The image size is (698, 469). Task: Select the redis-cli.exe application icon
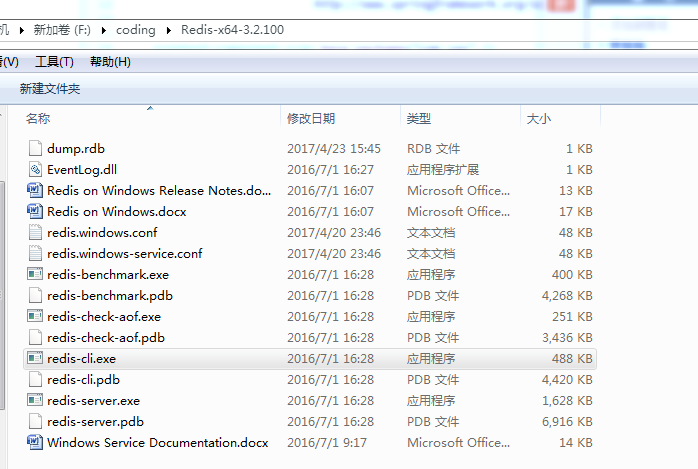tap(35, 358)
